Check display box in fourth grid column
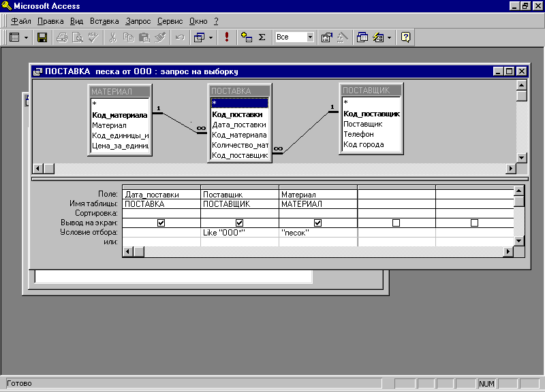The width and height of the screenshot is (545, 392). [396, 223]
